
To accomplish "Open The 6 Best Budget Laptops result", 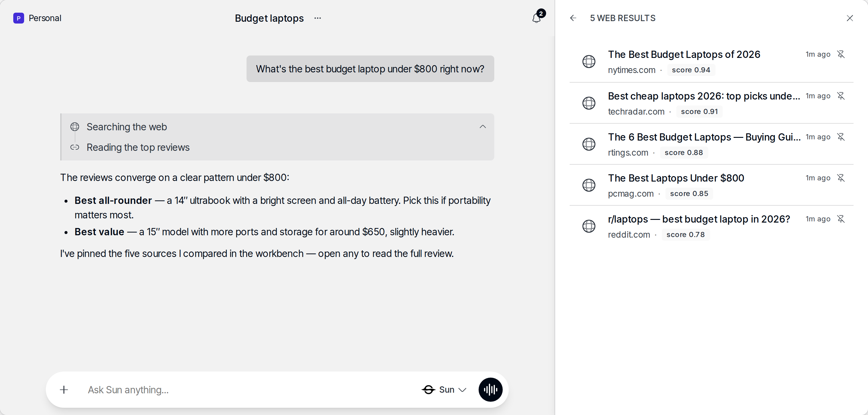I will point(704,137).
